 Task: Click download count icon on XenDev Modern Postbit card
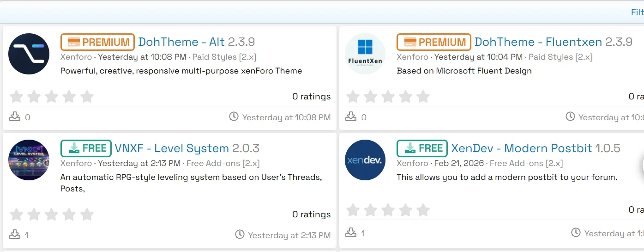(351, 233)
